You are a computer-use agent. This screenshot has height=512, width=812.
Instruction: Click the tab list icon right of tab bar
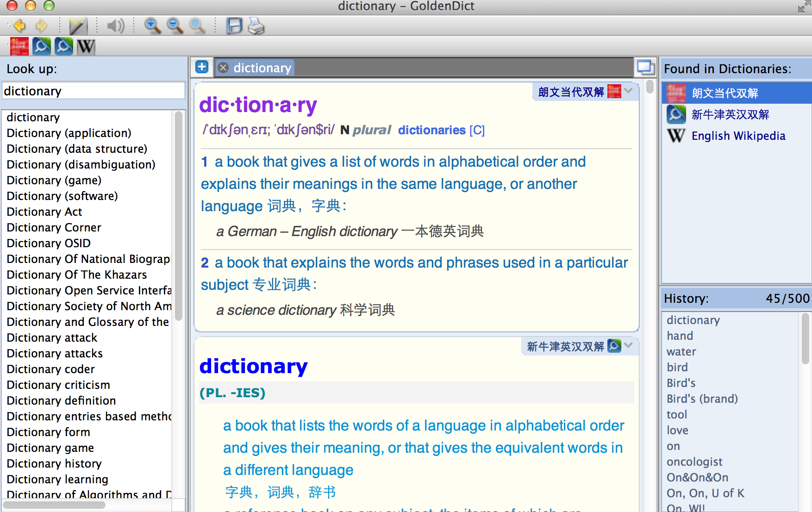[646, 68]
